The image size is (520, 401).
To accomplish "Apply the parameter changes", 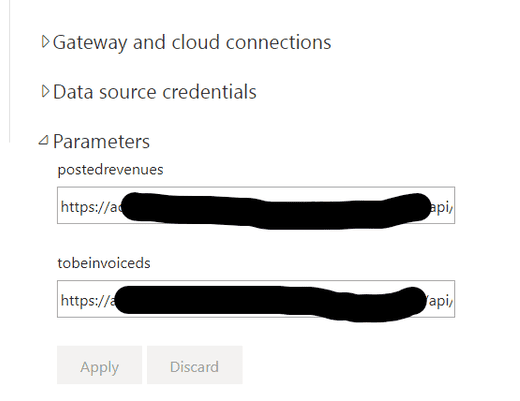I will click(99, 365).
